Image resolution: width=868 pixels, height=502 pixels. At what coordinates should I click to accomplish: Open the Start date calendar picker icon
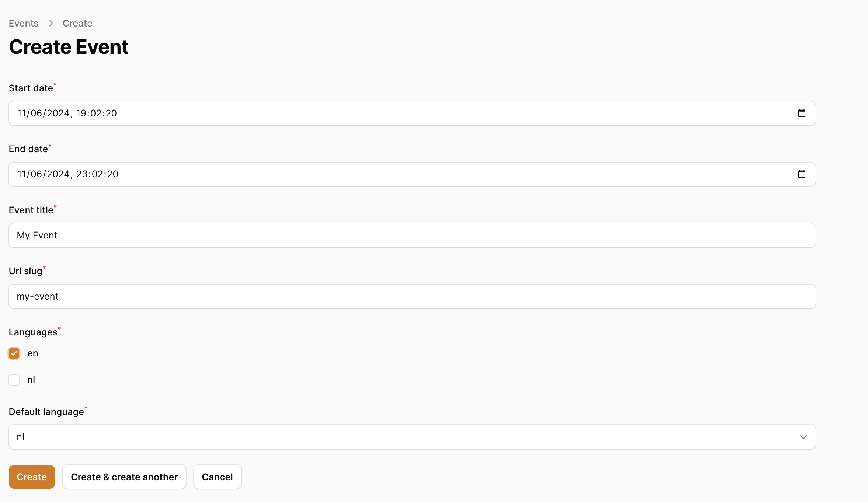click(802, 113)
